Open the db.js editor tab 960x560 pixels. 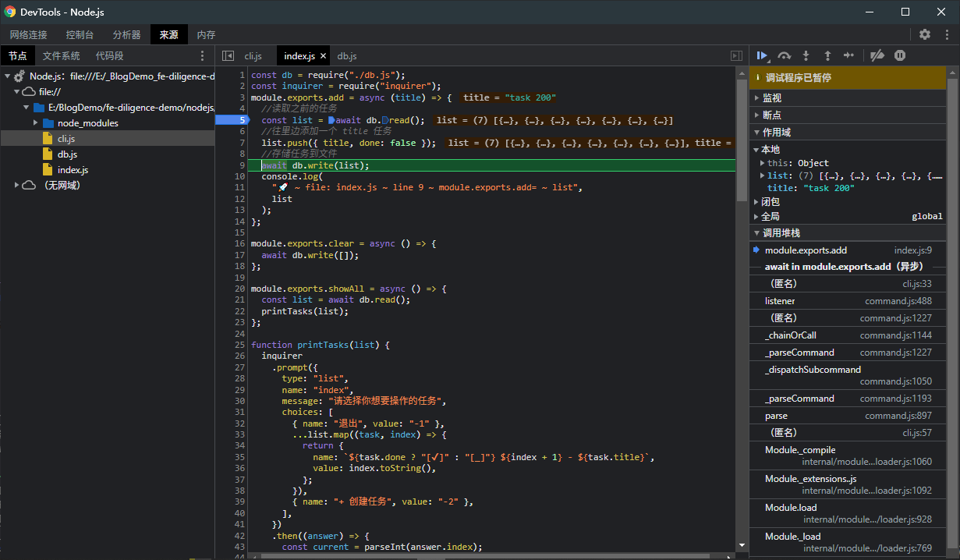[347, 56]
